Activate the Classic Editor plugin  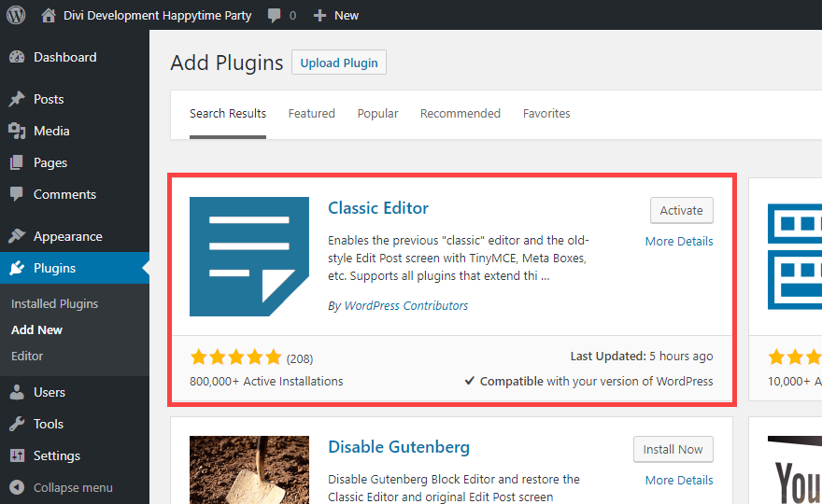pos(681,210)
